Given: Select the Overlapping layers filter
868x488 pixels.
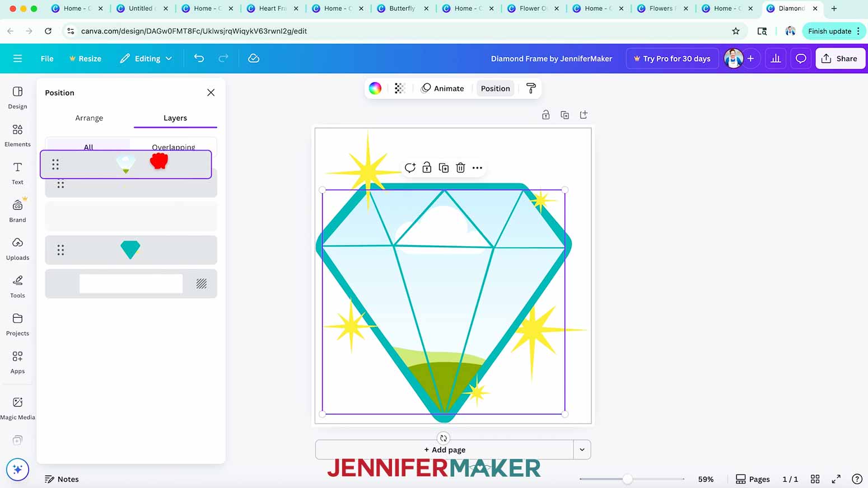Looking at the screenshot, I should point(174,147).
